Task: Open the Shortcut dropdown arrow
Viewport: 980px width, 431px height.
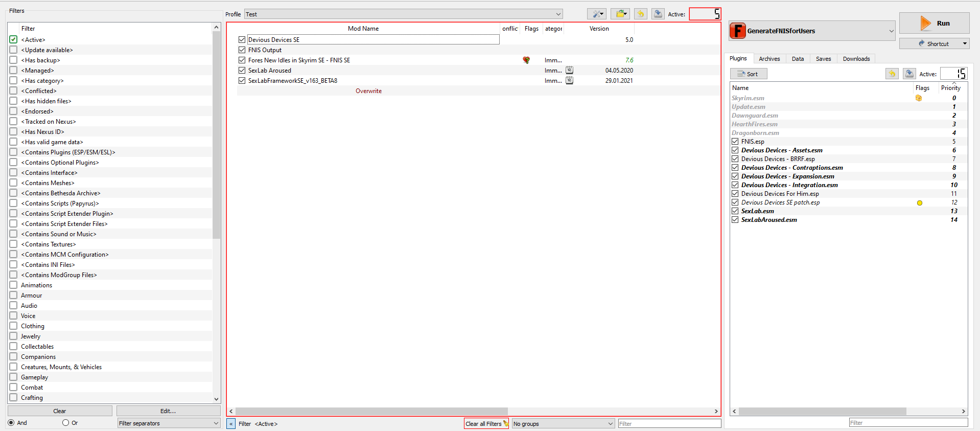Action: [x=965, y=43]
